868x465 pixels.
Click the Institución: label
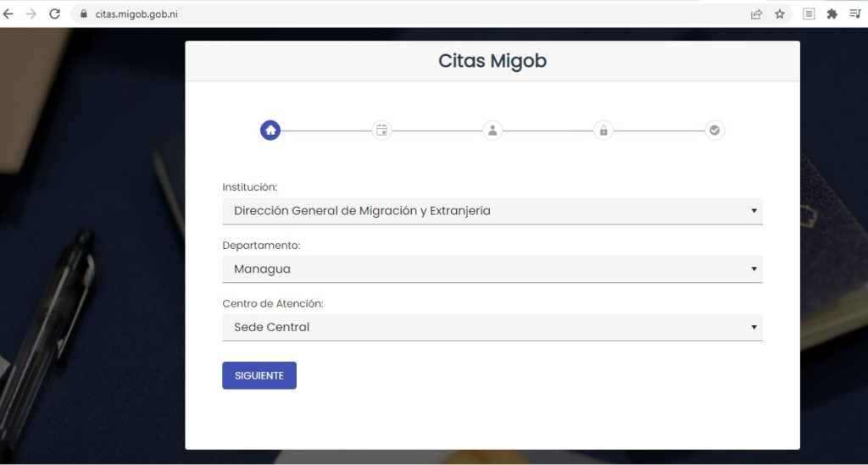250,187
